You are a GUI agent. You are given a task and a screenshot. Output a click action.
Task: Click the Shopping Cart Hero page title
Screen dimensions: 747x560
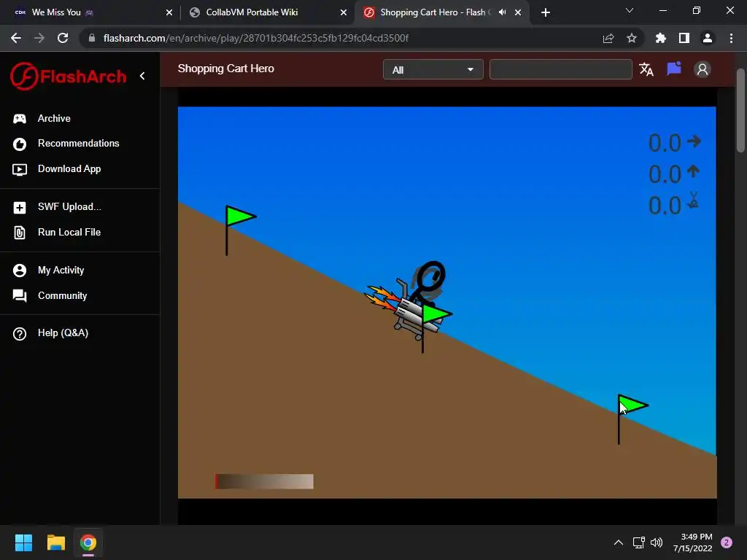click(226, 69)
